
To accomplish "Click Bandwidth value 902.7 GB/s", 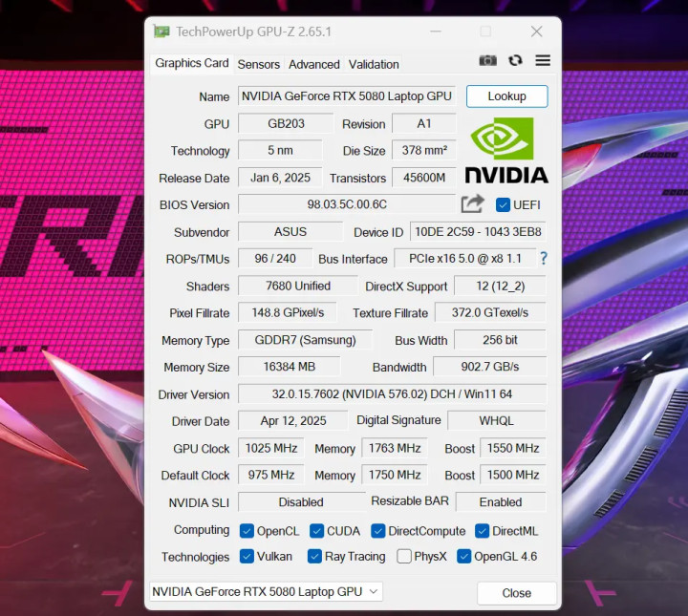I will [x=489, y=367].
